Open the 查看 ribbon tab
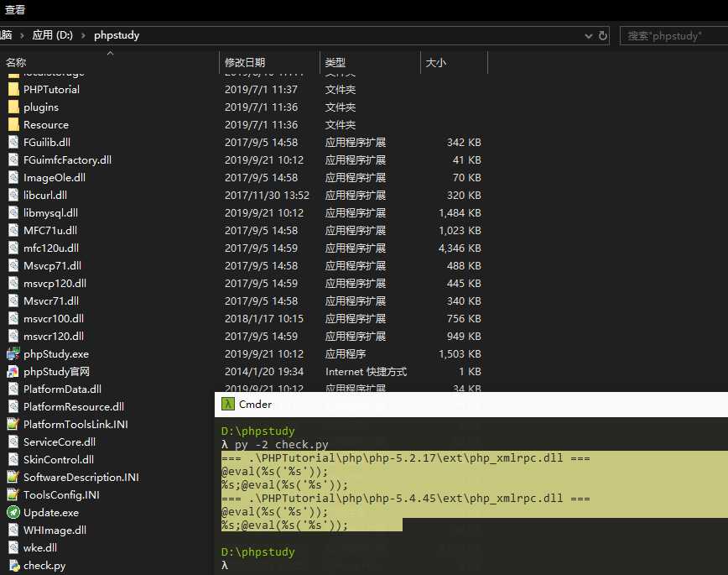Image resolution: width=728 pixels, height=575 pixels. pyautogui.click(x=15, y=10)
